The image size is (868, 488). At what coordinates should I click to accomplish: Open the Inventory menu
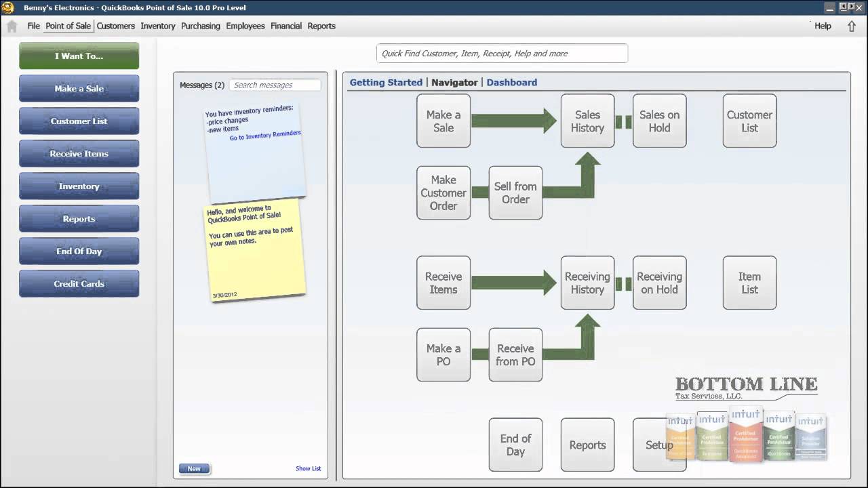click(158, 26)
